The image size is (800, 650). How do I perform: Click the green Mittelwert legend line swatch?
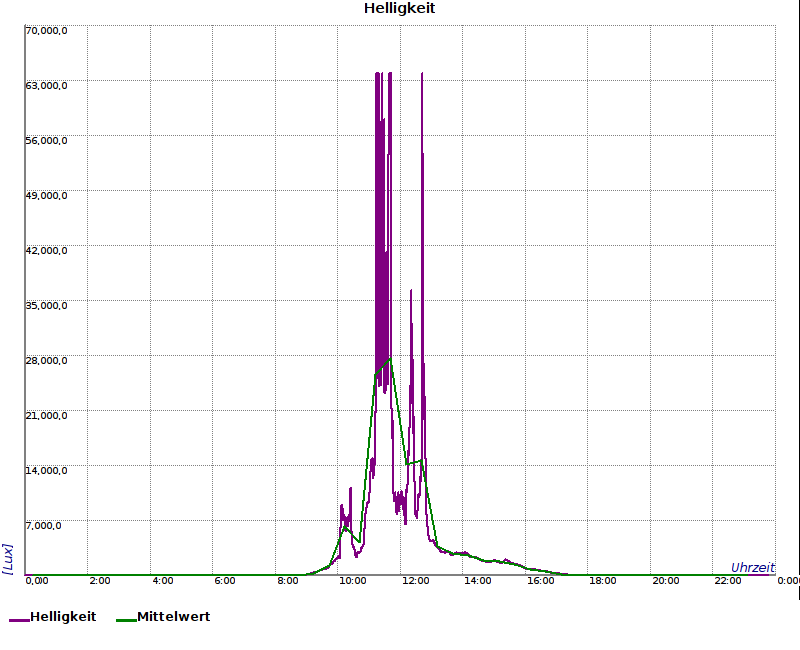[x=126, y=619]
